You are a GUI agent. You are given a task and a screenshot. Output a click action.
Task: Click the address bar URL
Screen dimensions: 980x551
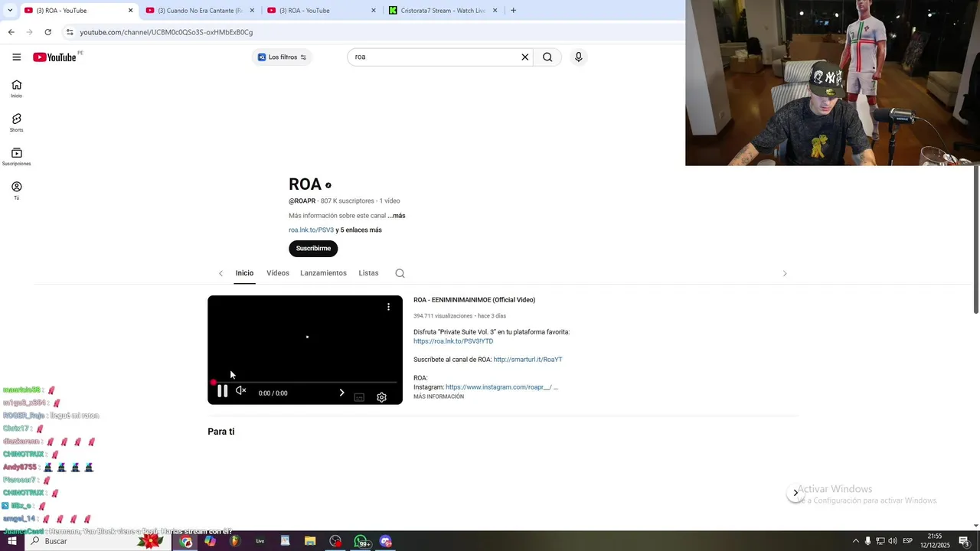[x=166, y=32]
